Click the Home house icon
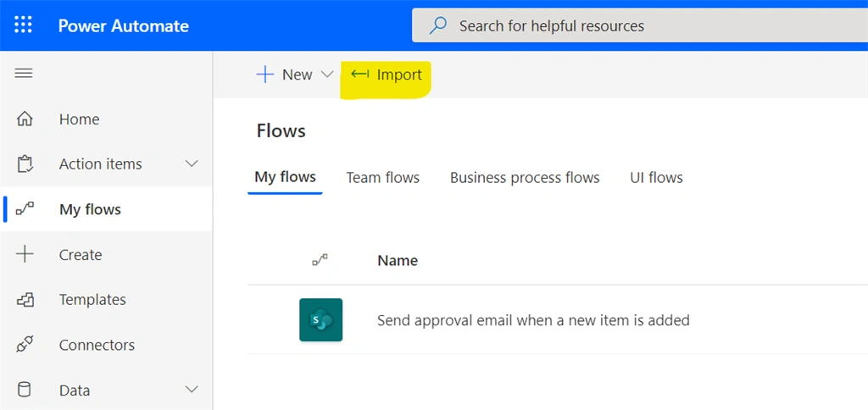The image size is (868, 410). pyautogui.click(x=25, y=119)
